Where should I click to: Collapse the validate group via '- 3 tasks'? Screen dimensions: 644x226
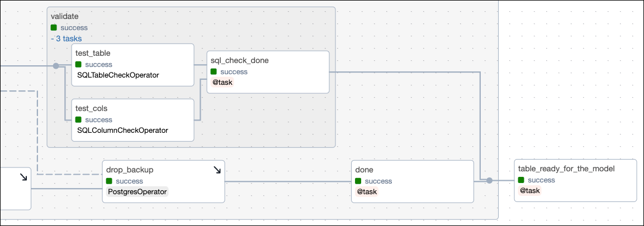point(66,39)
